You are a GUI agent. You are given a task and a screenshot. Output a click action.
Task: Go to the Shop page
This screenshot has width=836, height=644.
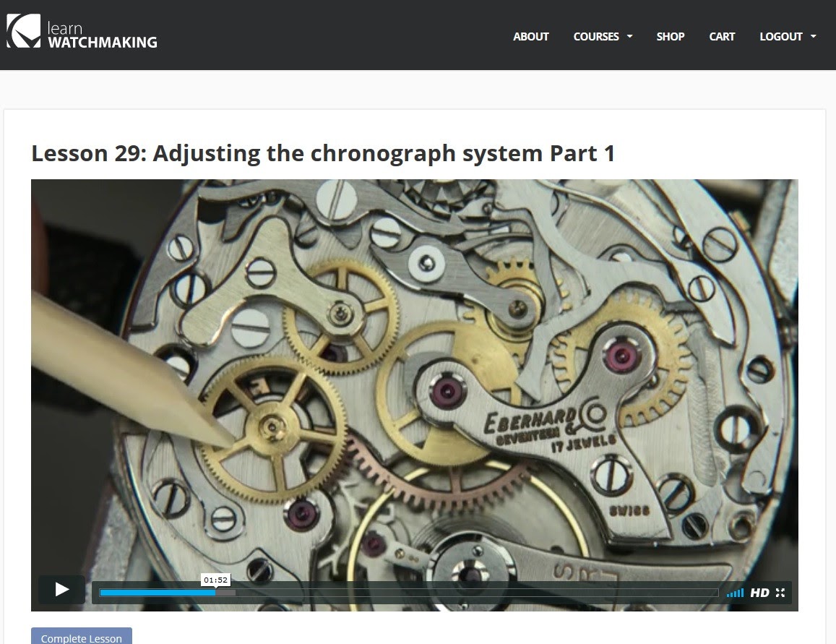[x=670, y=36]
